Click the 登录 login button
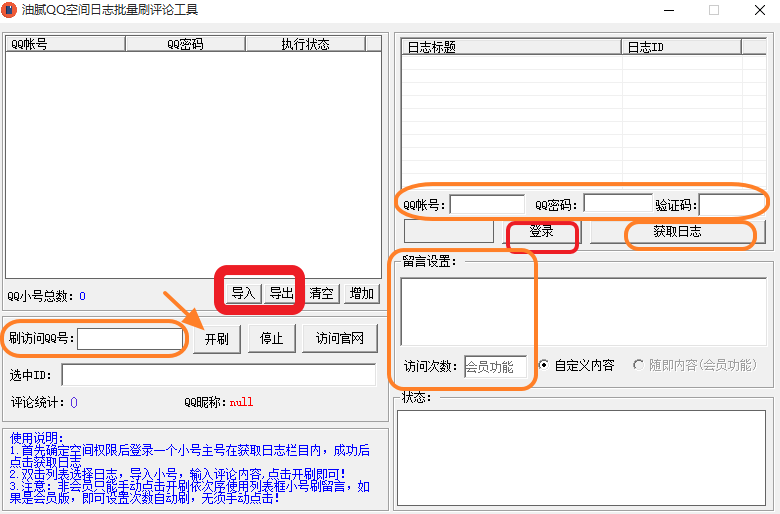The width and height of the screenshot is (780, 514). click(541, 232)
